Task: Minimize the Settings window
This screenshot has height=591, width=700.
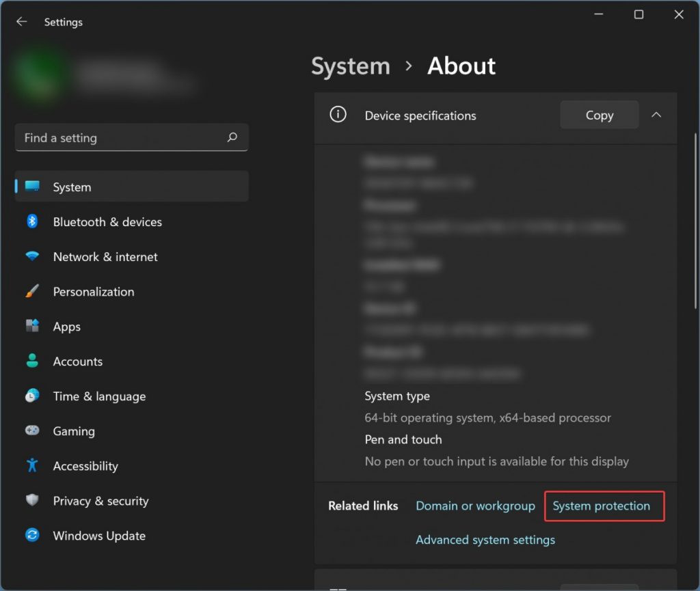Action: (599, 14)
